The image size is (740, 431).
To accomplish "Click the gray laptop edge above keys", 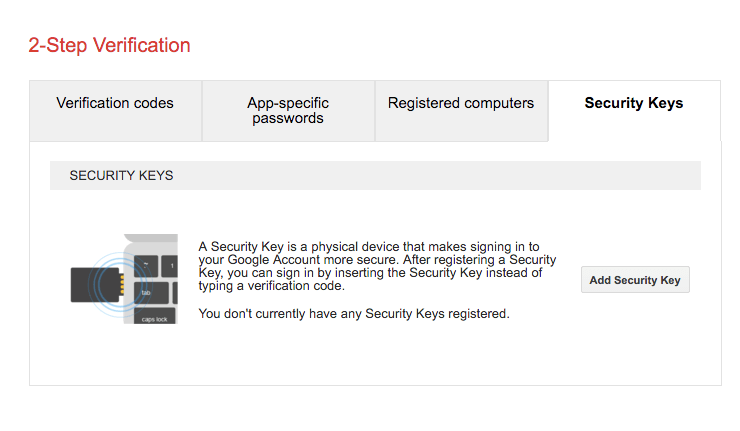I will click(151, 238).
